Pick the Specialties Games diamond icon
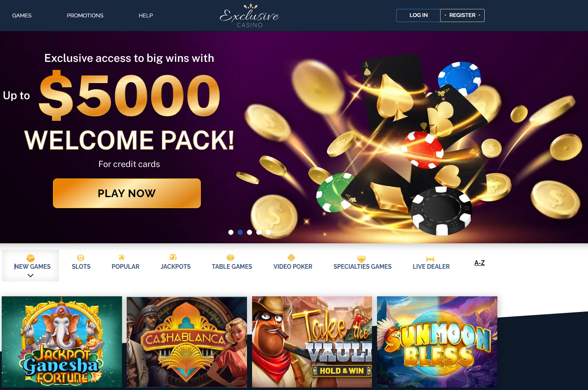 coord(361,259)
